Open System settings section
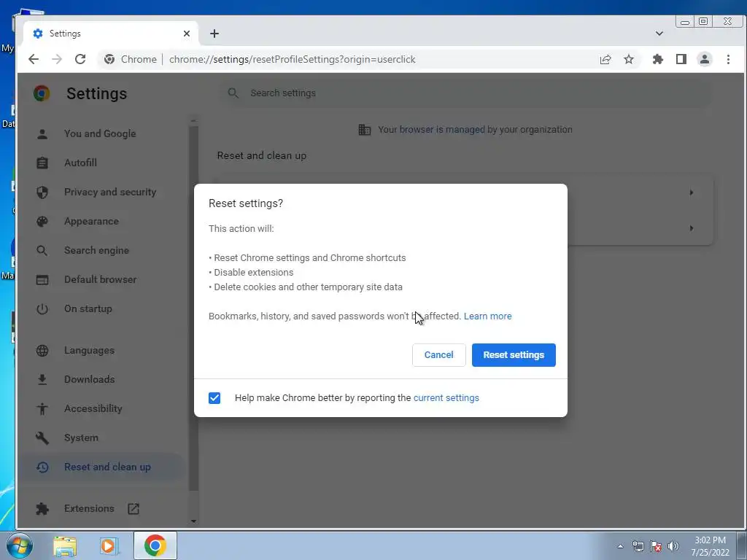Image resolution: width=747 pixels, height=560 pixels. (x=81, y=437)
